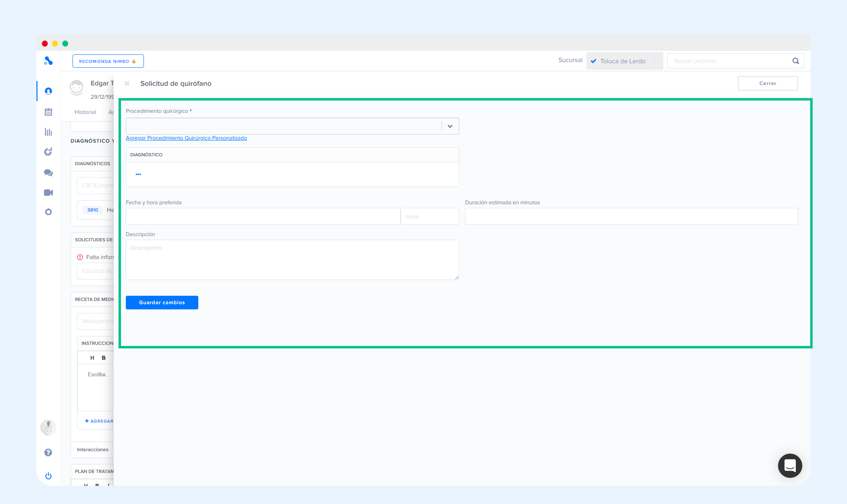Open the settings gear icon in sidebar
Viewport: 847px width, 504px height.
(x=48, y=212)
